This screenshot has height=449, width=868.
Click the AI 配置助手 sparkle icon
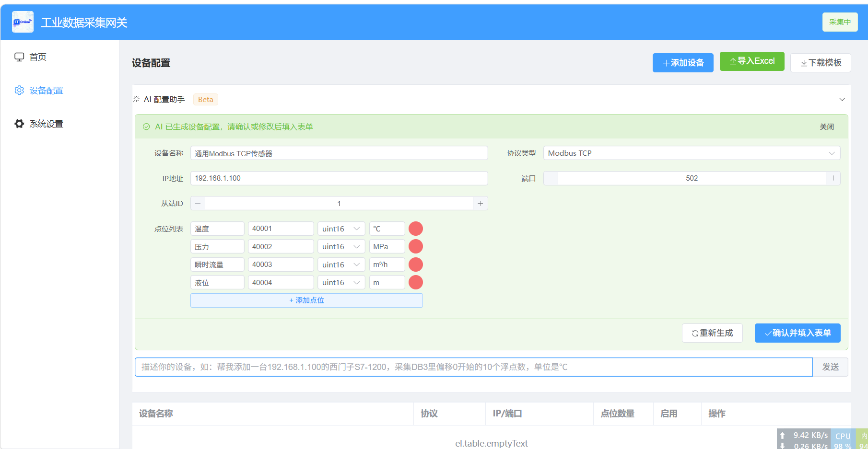(x=137, y=99)
